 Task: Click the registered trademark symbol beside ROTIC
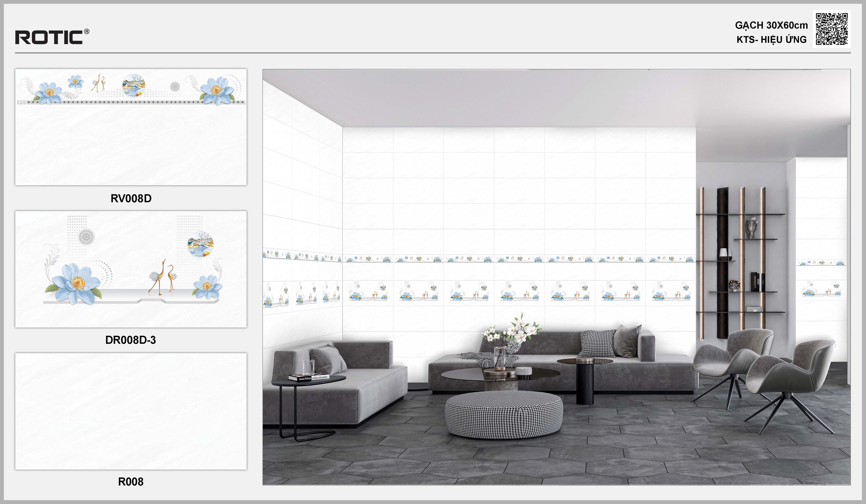[x=87, y=32]
